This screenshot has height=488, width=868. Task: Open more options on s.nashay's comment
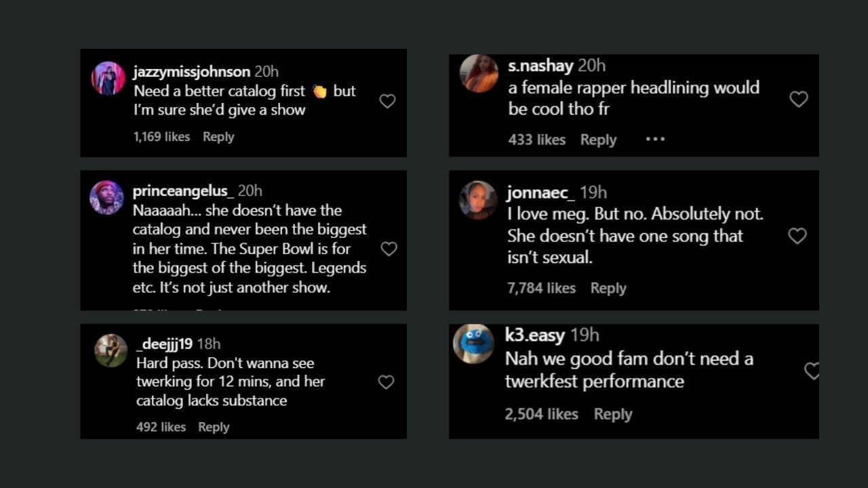[655, 139]
